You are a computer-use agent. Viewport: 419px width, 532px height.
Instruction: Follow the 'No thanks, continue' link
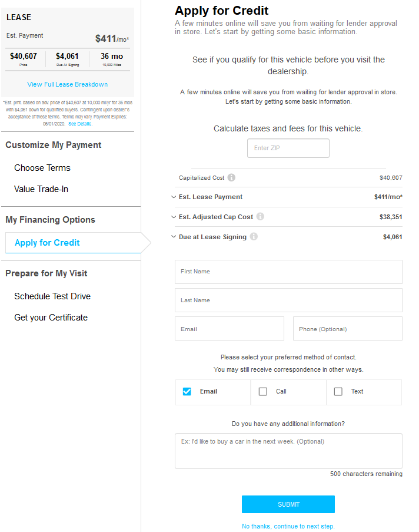(288, 526)
